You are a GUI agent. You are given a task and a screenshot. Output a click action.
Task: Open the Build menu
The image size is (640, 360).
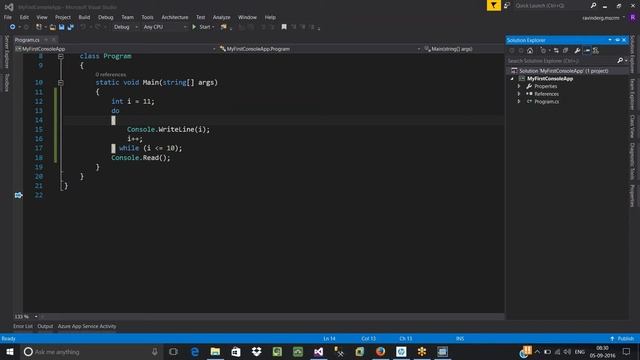pos(84,17)
